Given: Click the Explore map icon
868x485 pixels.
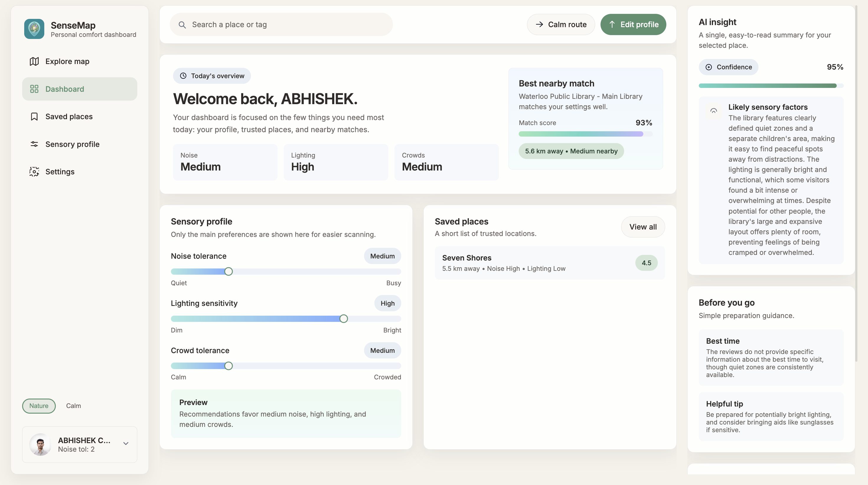Looking at the screenshot, I should [34, 61].
